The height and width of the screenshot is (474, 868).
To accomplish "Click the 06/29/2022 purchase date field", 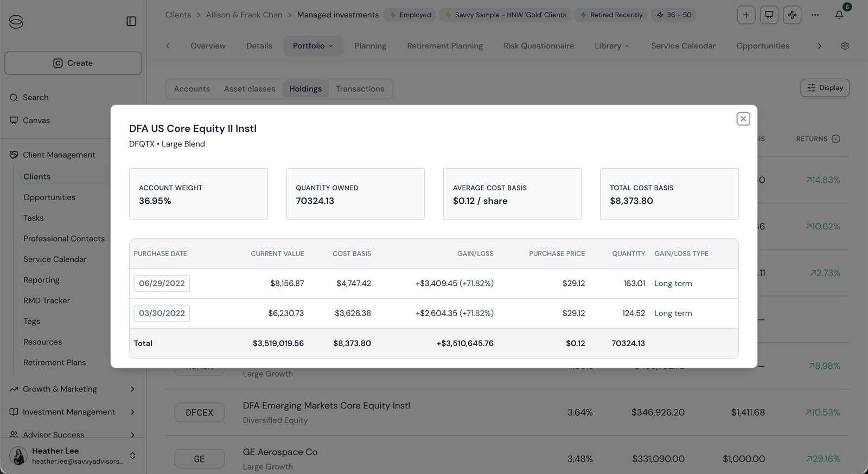I will pos(162,284).
